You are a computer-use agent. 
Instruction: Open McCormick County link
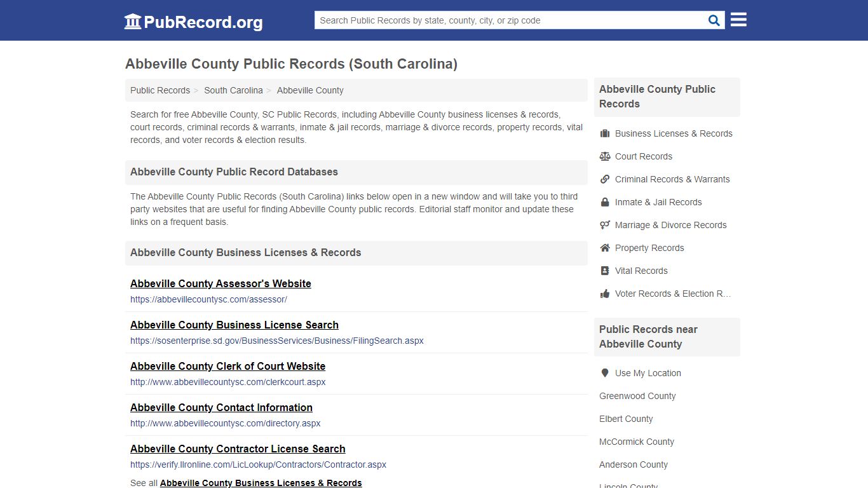click(x=637, y=442)
